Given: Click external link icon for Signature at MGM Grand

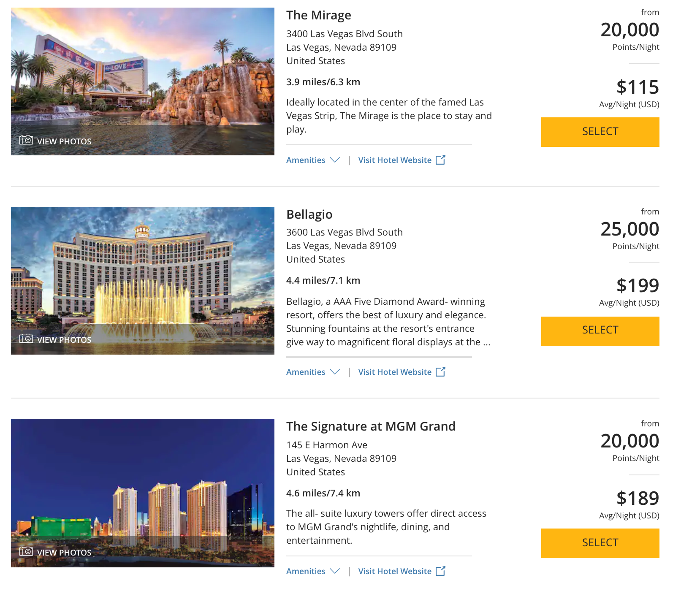Looking at the screenshot, I should (440, 571).
